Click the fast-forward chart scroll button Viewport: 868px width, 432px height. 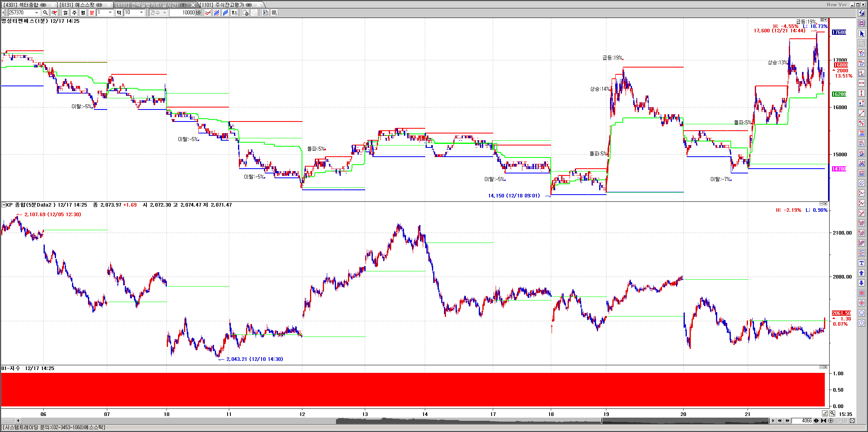pos(788,421)
